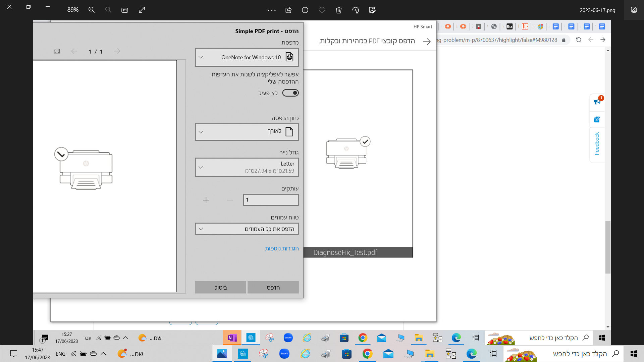Open the announcements icon with red badge
Screen dimensions: 644x362
click(598, 101)
